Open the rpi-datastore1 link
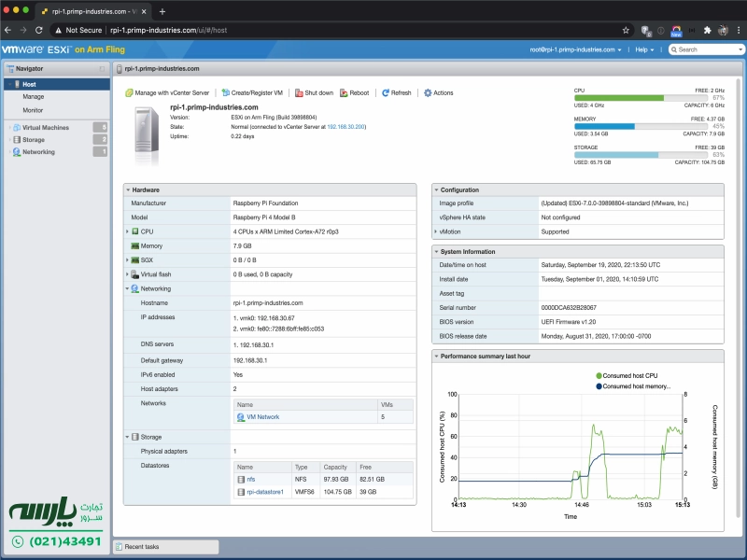 (x=265, y=492)
